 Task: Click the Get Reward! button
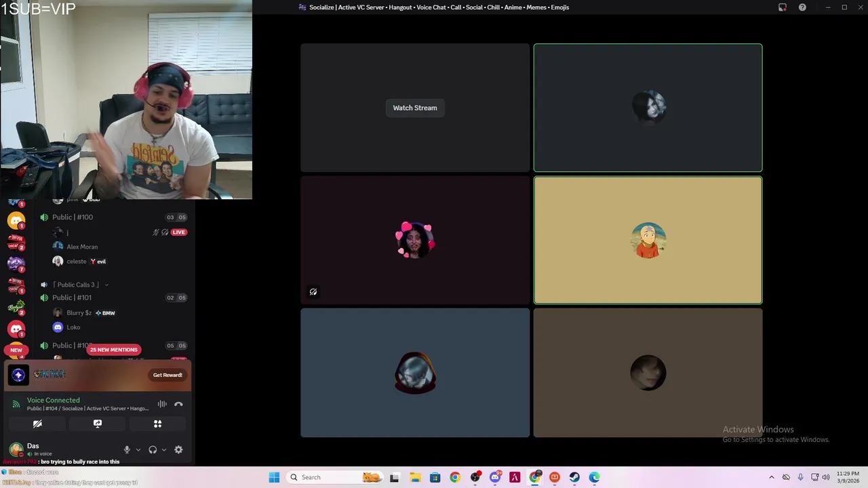tap(167, 375)
